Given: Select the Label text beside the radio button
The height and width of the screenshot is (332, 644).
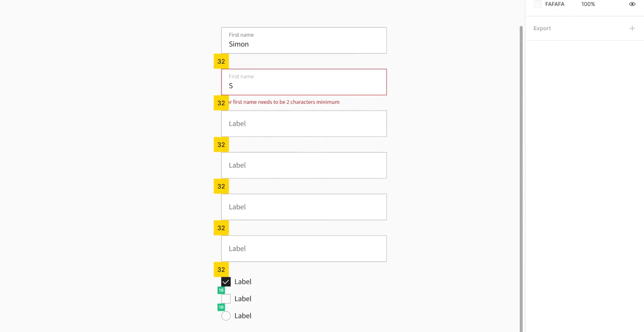Looking at the screenshot, I should point(243,316).
